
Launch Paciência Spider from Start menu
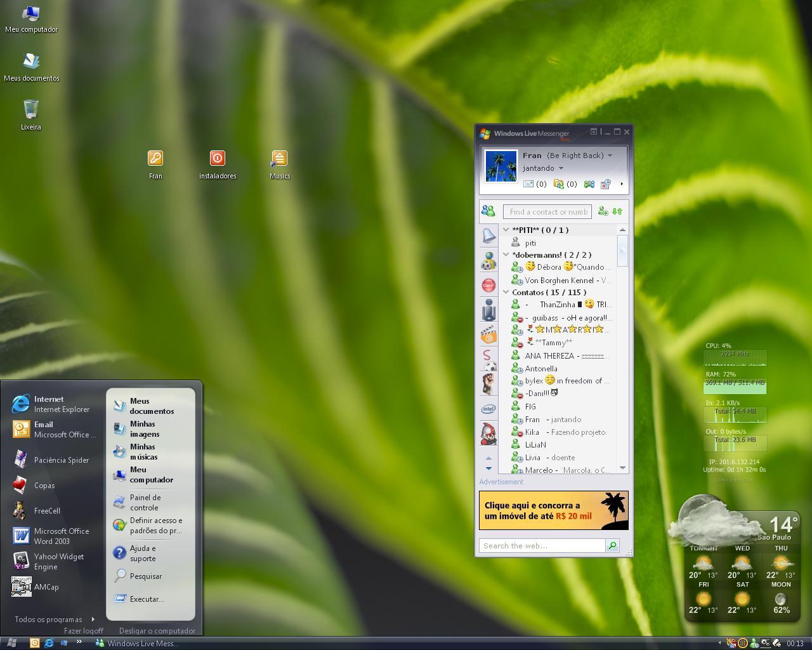[x=53, y=460]
